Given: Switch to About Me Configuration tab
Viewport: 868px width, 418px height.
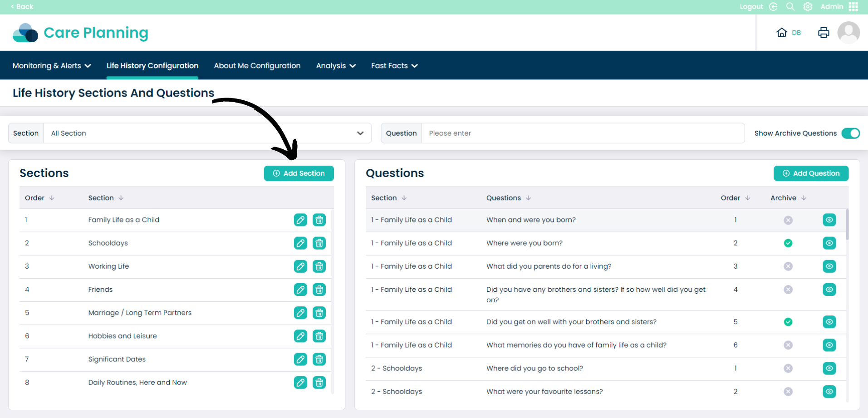Looking at the screenshot, I should tap(257, 66).
